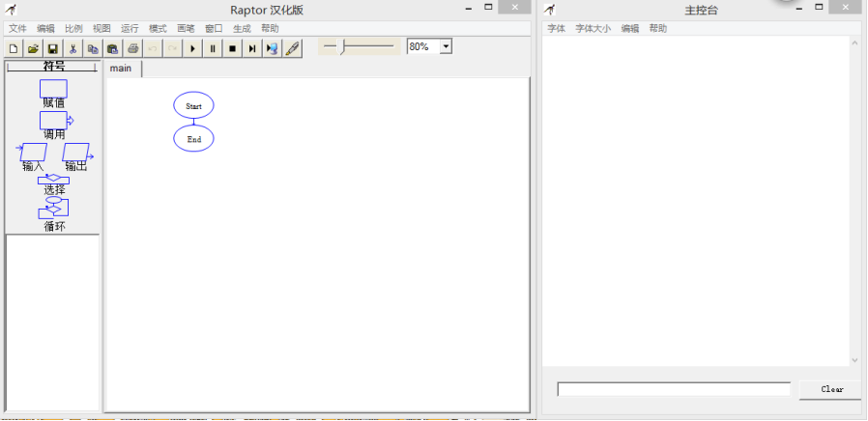Screen dimensions: 868x421
Task: Copy selection with the copy icon
Action: 93,48
